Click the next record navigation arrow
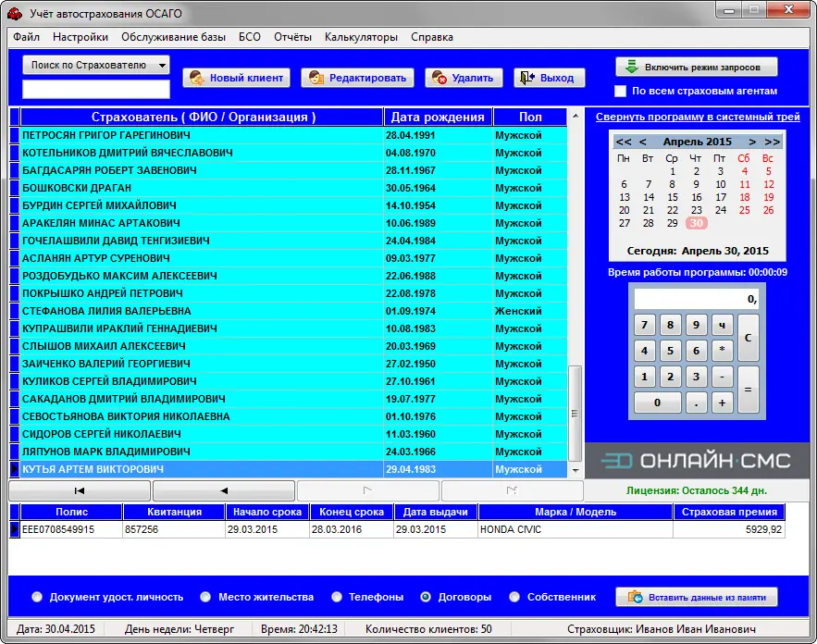Screen dimensions: 817x644 point(368,490)
